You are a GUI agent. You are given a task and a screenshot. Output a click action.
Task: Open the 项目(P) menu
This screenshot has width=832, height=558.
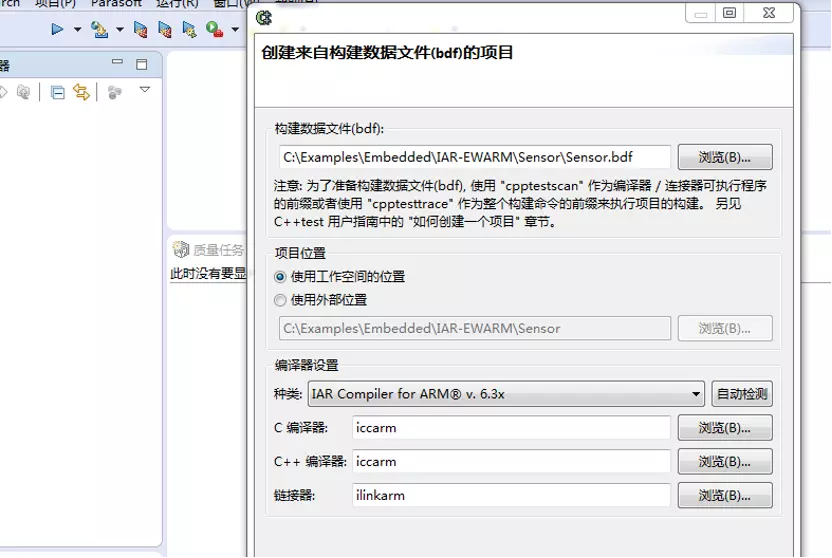(x=56, y=3)
